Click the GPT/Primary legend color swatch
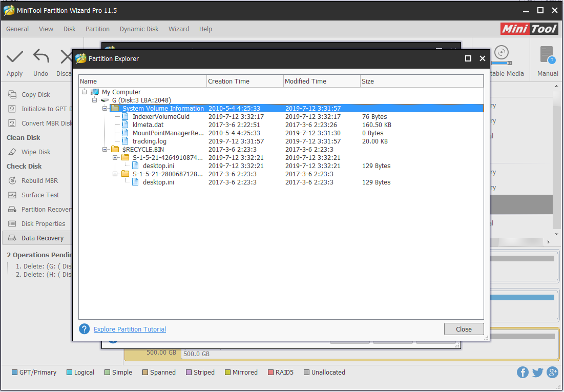Viewport: 564px width, 392px height. [14, 372]
